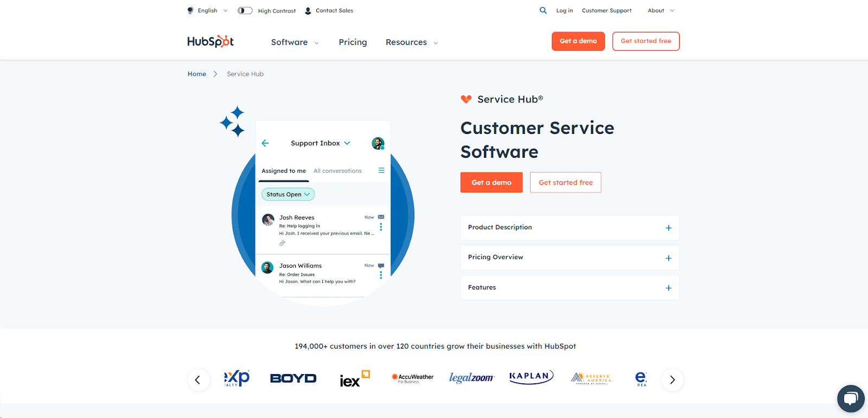Open the search magnifier icon
Screen dimensions: 868x418
(543, 10)
